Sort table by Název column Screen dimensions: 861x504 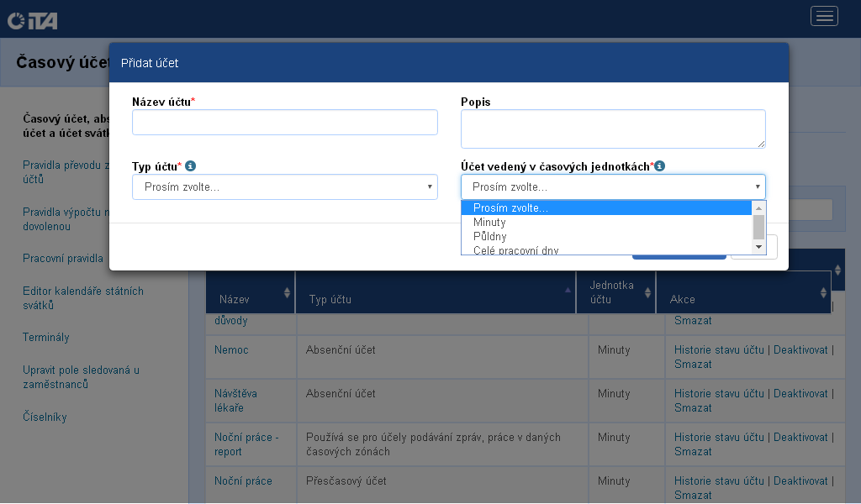288,292
